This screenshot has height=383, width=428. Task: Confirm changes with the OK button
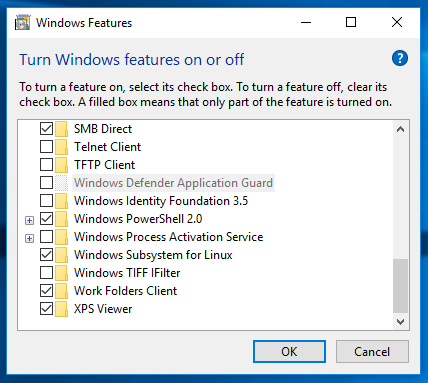click(289, 351)
